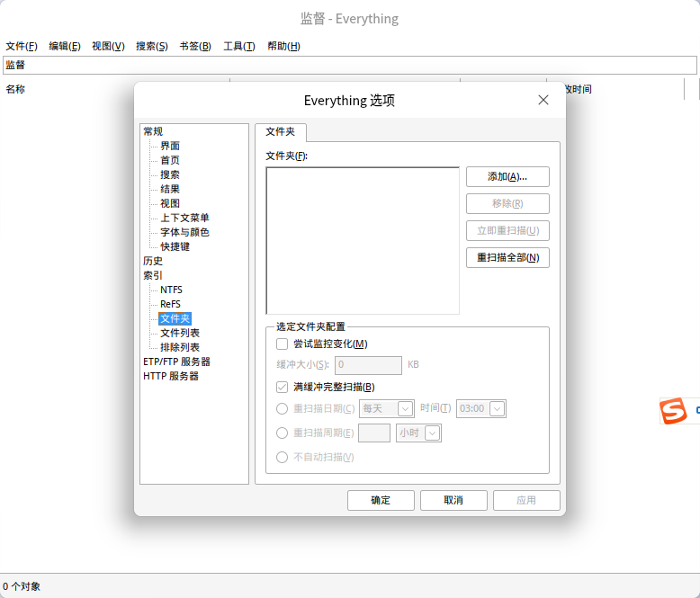Click the 移除(R) button

(507, 203)
